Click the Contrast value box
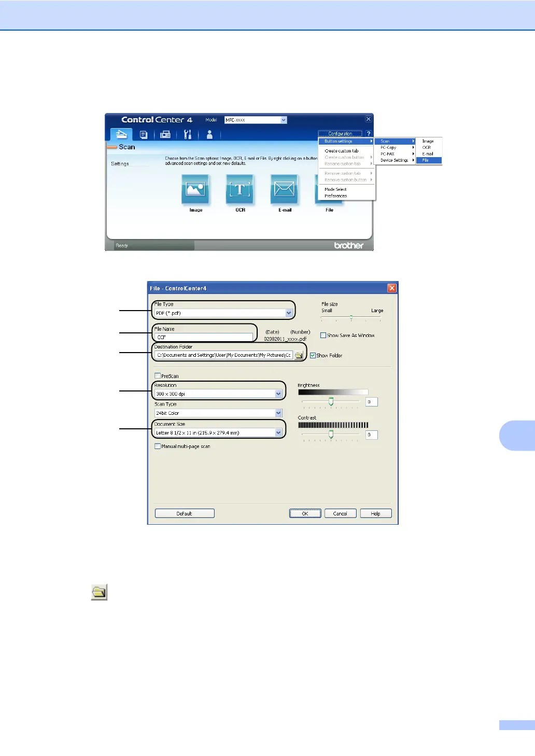Viewport: 535px width, 756px height. (371, 435)
